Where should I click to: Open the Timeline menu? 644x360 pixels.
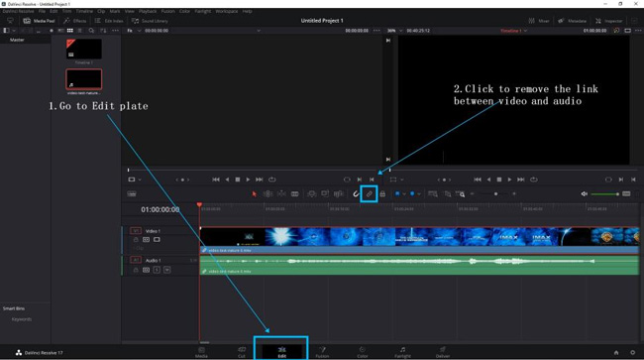[84, 11]
